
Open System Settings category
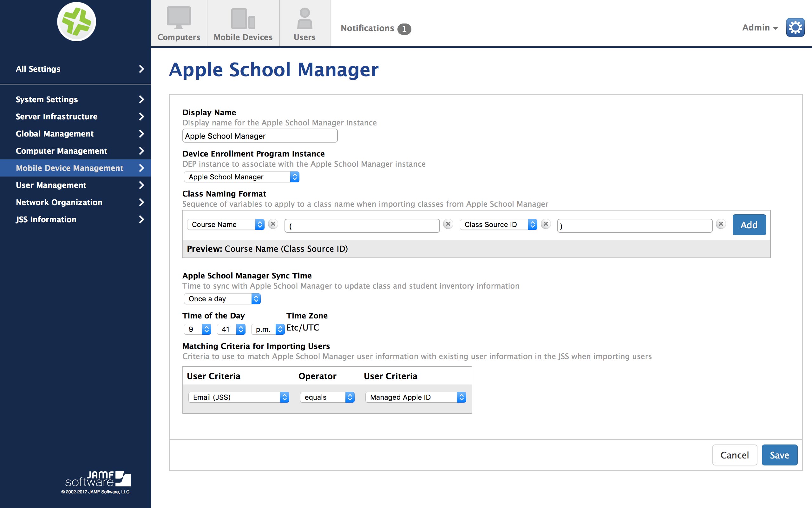[x=75, y=99]
